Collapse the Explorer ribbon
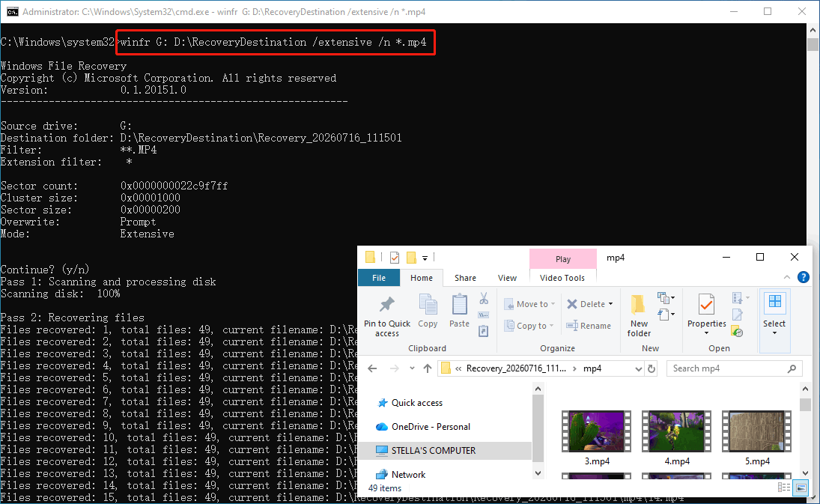Screen dimensions: 820x504 [786, 277]
